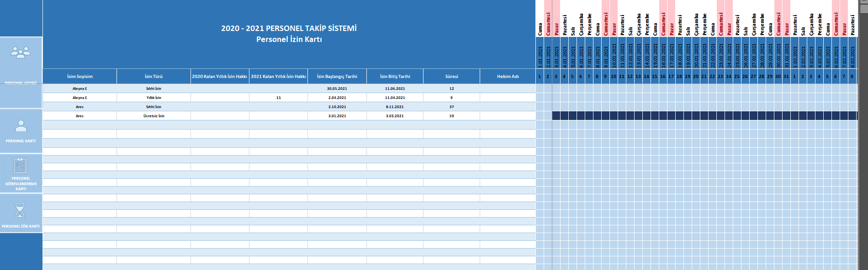Click day number 20 in the calendar row
Viewport: 868px width, 270px height.
click(x=696, y=76)
